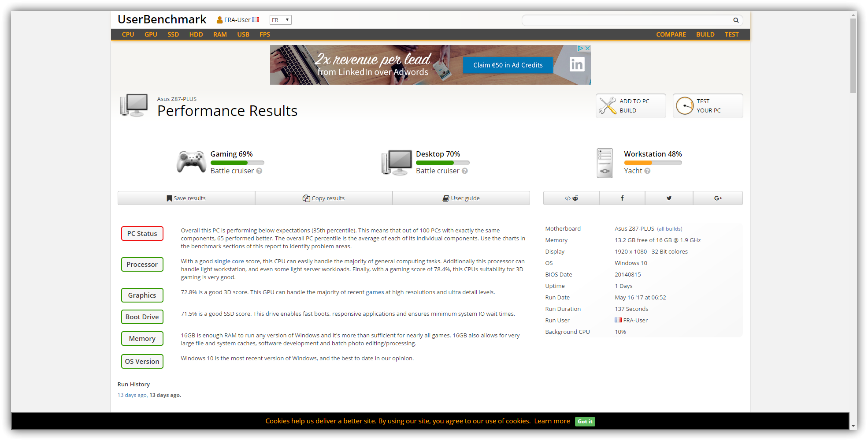The height and width of the screenshot is (441, 868).
Task: Click the AdChoices icon on the banner
Action: pyautogui.click(x=580, y=49)
